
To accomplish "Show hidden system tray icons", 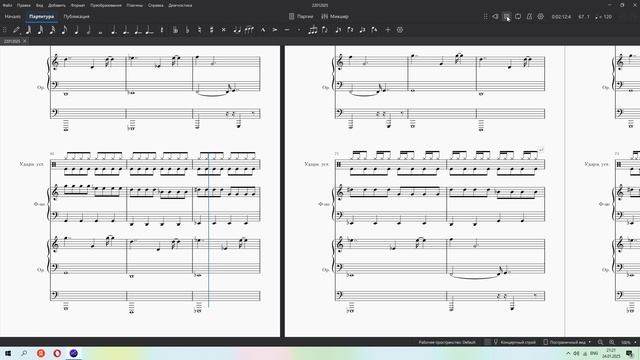I will (568, 353).
